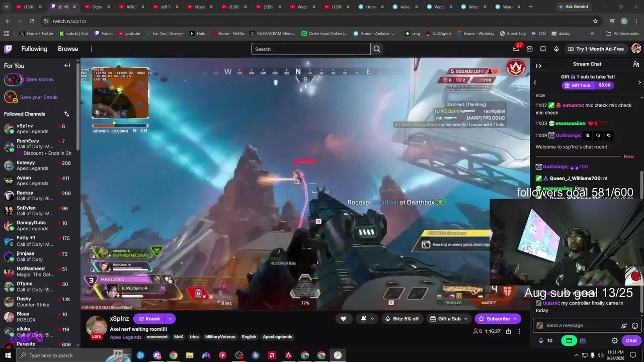Sort the Followed Channels list
The image size is (644, 362).
coord(66,114)
